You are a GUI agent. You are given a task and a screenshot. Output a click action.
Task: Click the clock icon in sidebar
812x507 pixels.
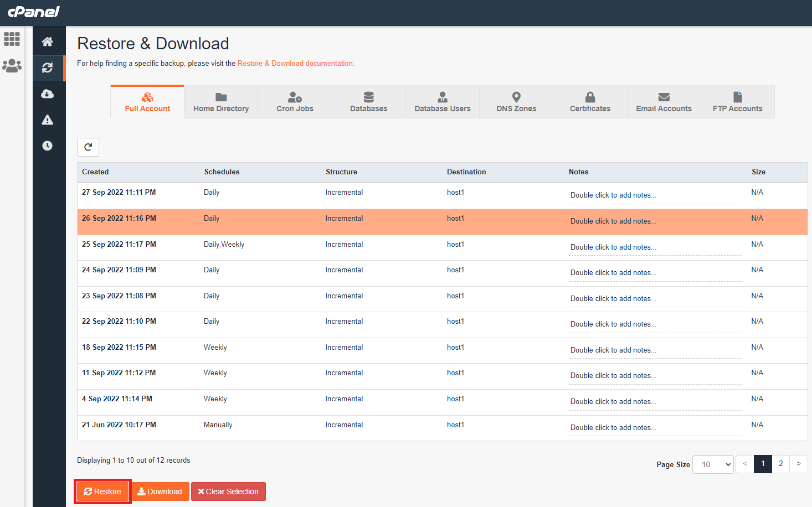tap(48, 146)
